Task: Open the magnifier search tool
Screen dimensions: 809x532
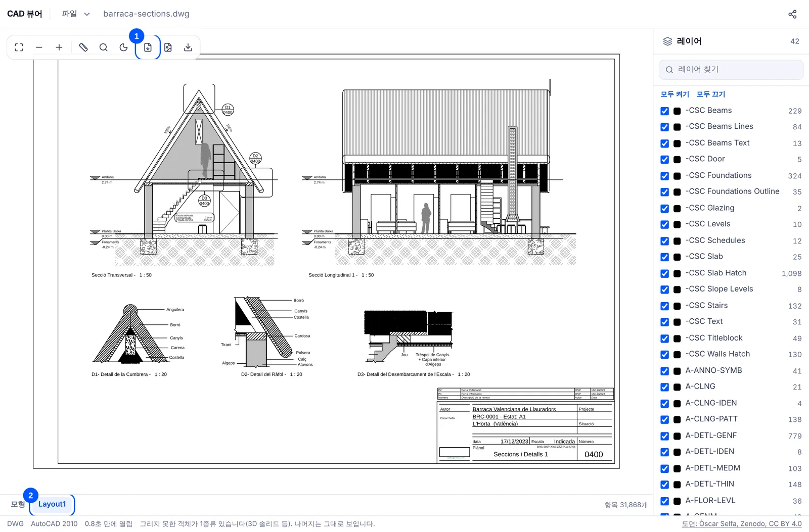Action: pyautogui.click(x=104, y=47)
